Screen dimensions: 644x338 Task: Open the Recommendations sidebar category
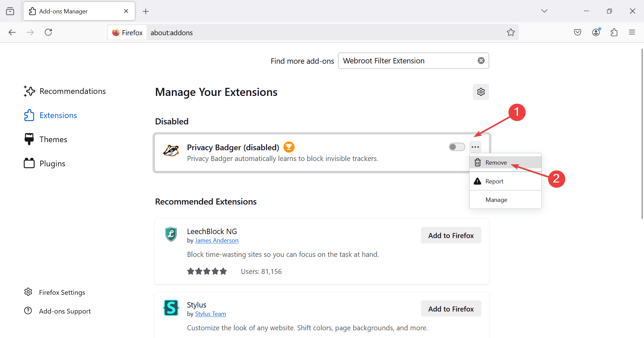[64, 91]
